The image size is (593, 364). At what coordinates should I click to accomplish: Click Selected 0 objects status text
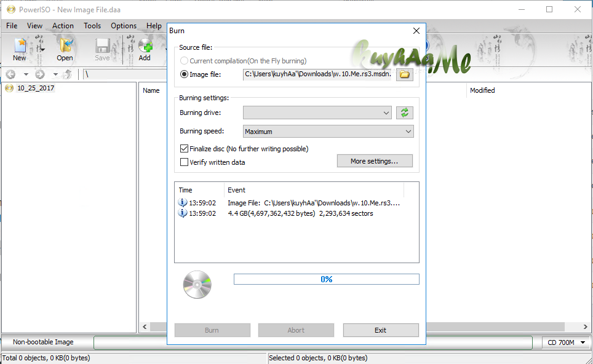tap(318, 358)
